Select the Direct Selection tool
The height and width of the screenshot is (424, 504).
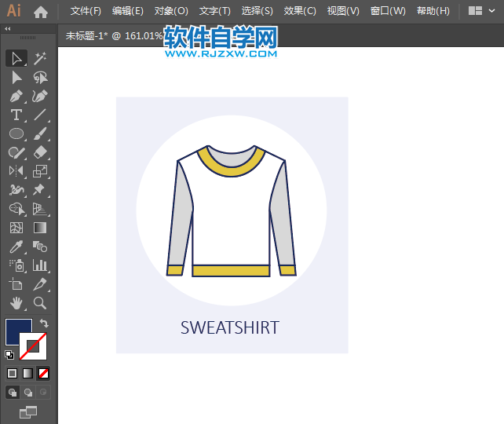coord(16,77)
